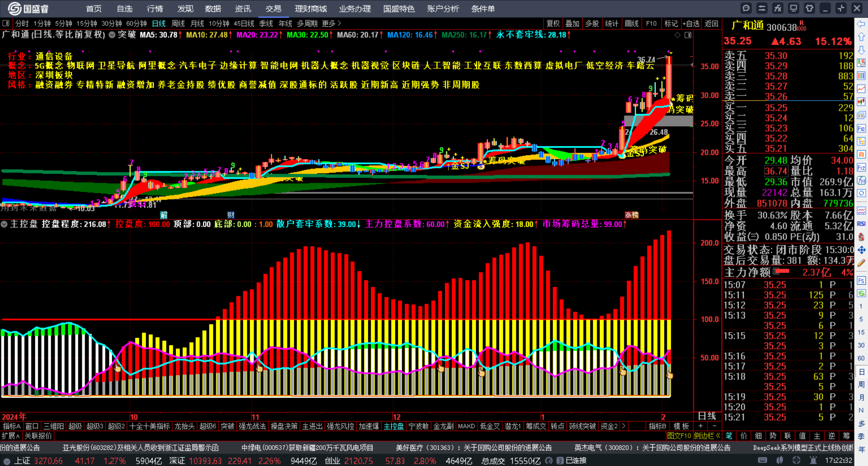868x466 pixels.
Task: Click the 主力净额 red progress bar
Action: coord(781,271)
